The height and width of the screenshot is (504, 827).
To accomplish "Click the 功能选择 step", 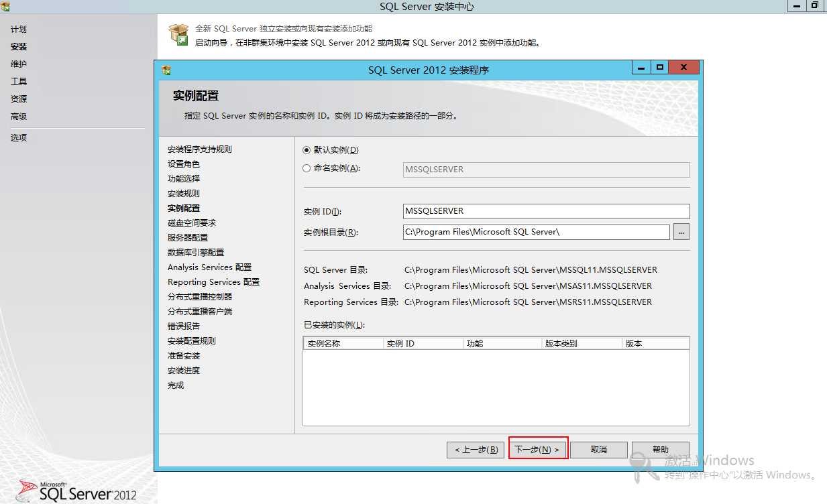I will [x=184, y=179].
